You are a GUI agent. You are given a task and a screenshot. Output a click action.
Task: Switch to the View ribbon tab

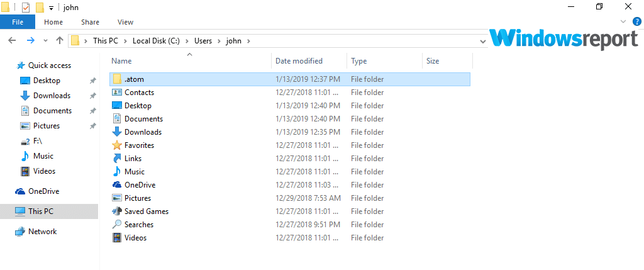tap(125, 21)
